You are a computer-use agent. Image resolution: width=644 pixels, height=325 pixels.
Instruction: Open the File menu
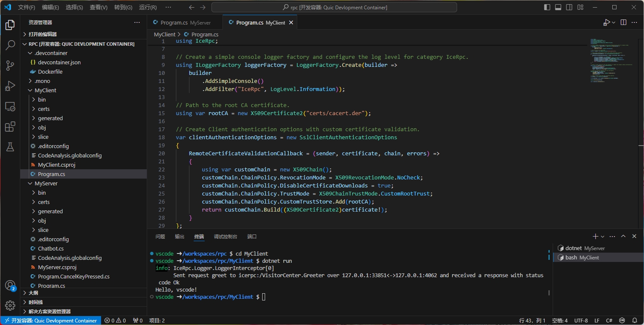[27, 7]
